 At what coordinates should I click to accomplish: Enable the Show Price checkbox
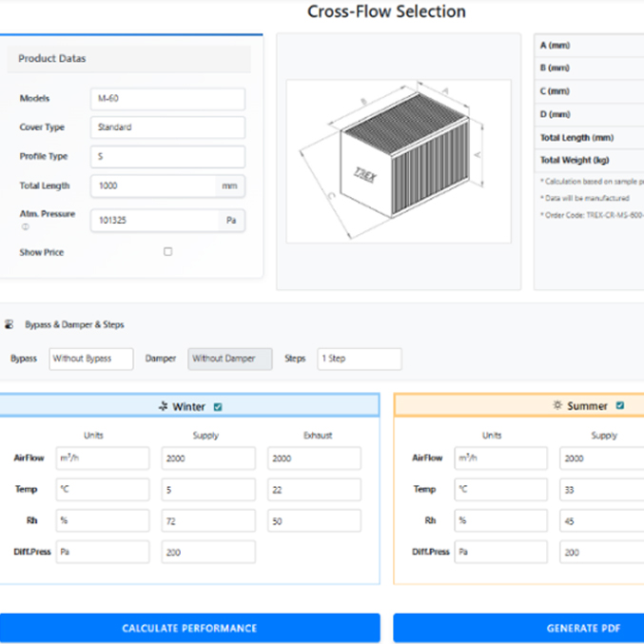[167, 252]
